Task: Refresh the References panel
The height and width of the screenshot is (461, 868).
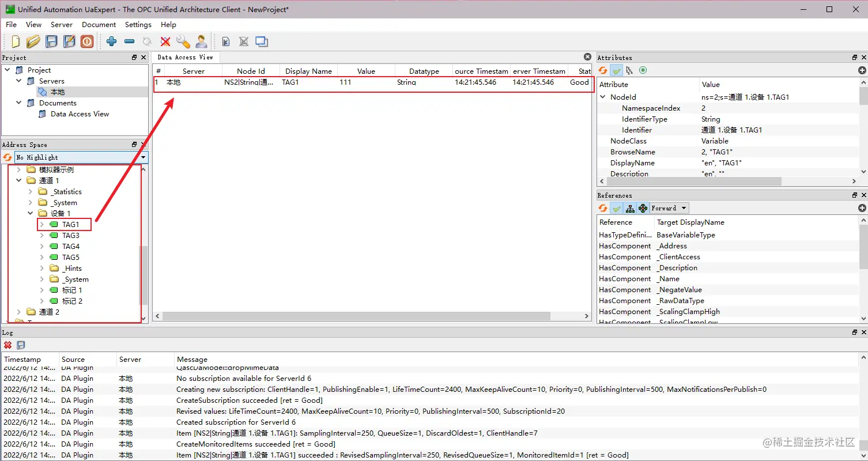Action: point(603,208)
